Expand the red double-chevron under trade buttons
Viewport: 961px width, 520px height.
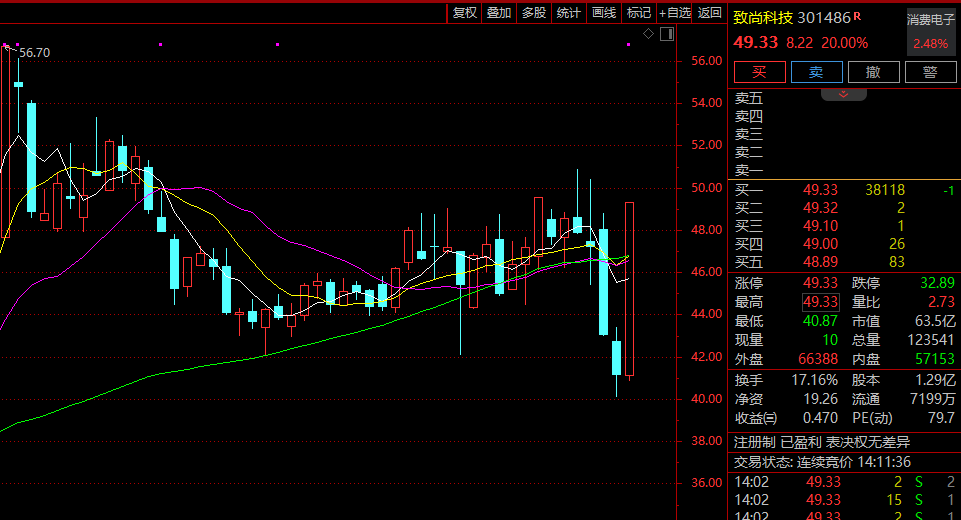pyautogui.click(x=844, y=94)
